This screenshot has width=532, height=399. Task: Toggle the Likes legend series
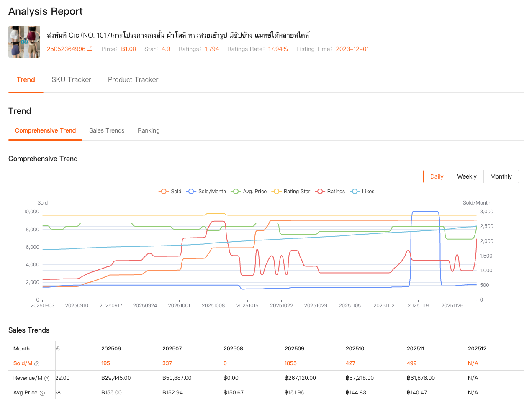355,192
